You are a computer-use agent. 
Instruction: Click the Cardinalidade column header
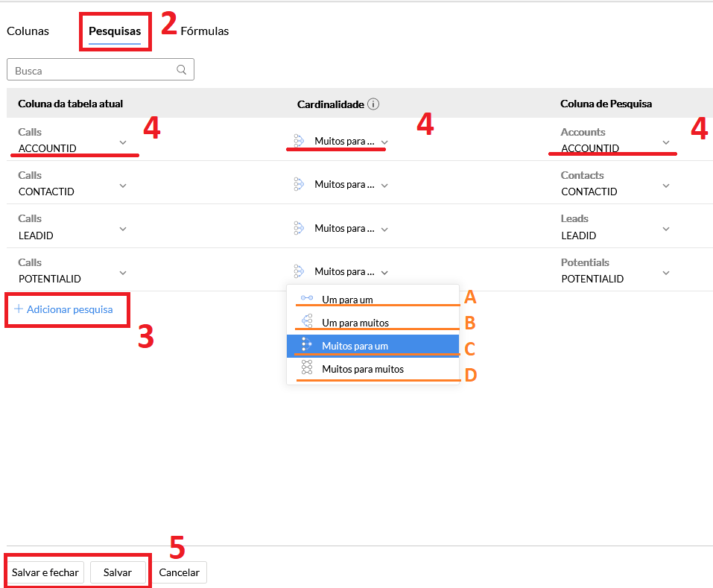pyautogui.click(x=331, y=104)
